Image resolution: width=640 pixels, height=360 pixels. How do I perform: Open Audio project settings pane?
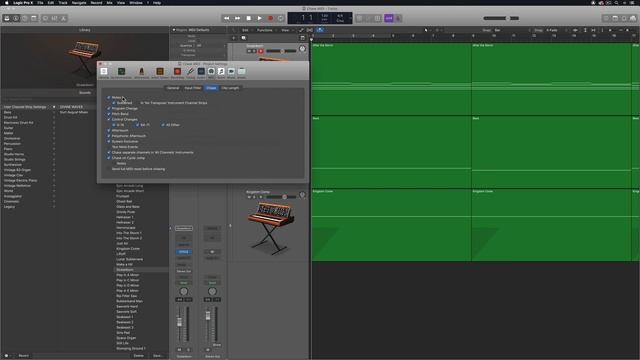click(201, 73)
